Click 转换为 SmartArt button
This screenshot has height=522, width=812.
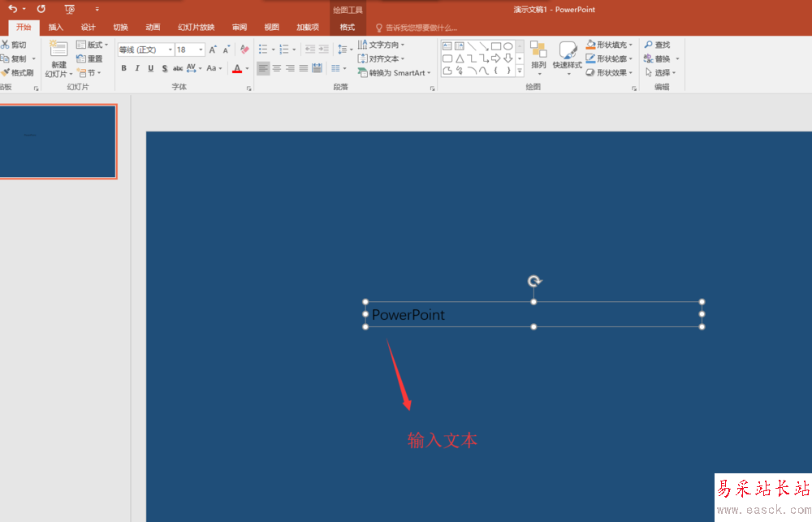[x=394, y=72]
